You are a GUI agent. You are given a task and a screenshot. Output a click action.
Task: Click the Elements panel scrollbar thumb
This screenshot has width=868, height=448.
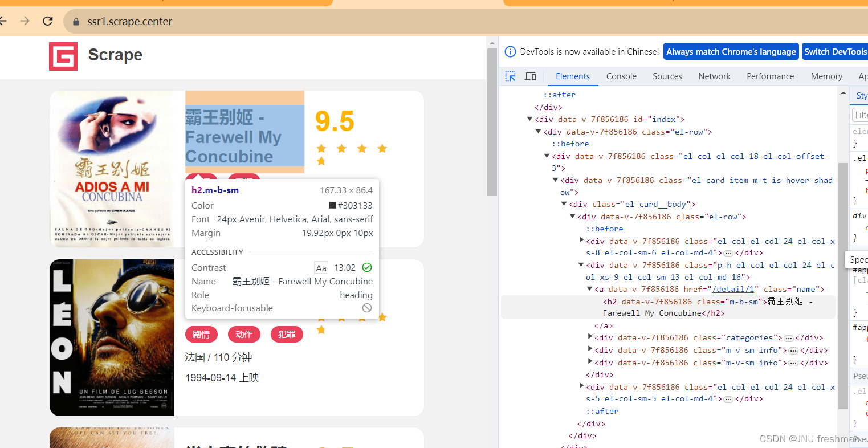coord(843,286)
